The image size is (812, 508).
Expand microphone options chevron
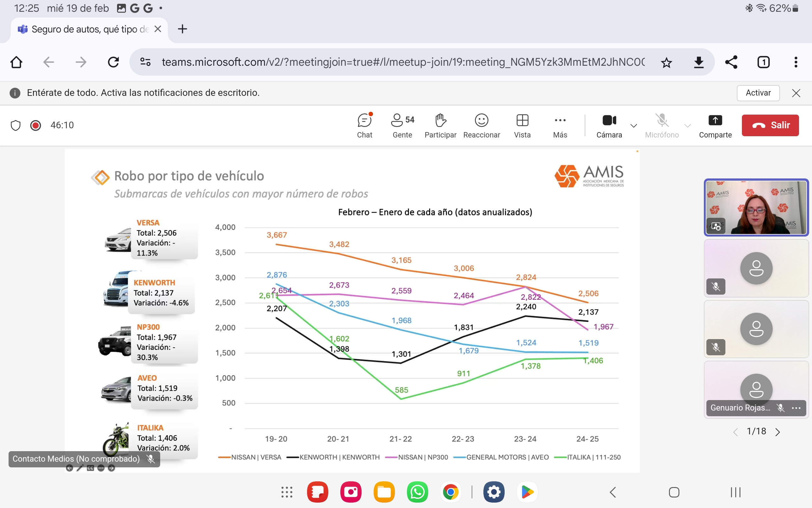click(x=688, y=126)
